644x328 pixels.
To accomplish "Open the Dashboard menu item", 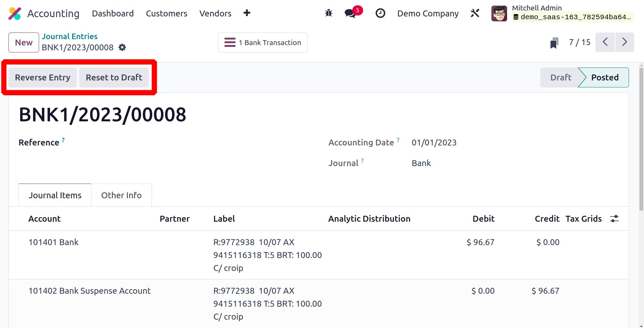I will pyautogui.click(x=112, y=14).
